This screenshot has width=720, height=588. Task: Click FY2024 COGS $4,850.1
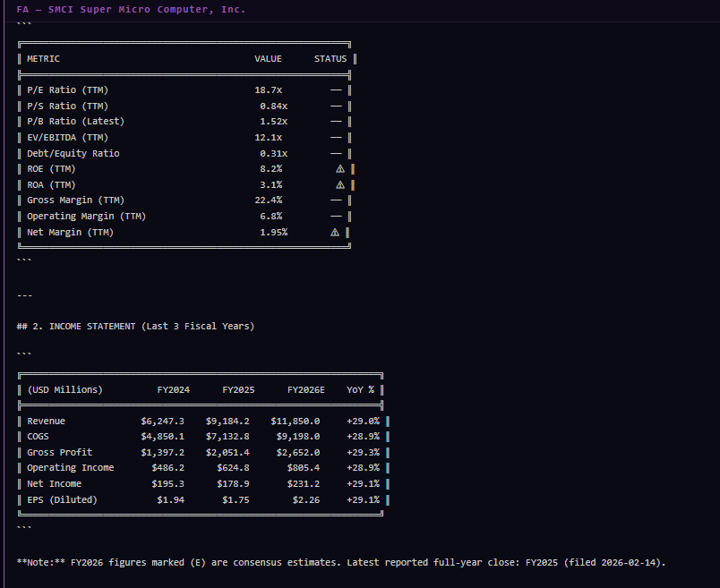[x=163, y=437]
